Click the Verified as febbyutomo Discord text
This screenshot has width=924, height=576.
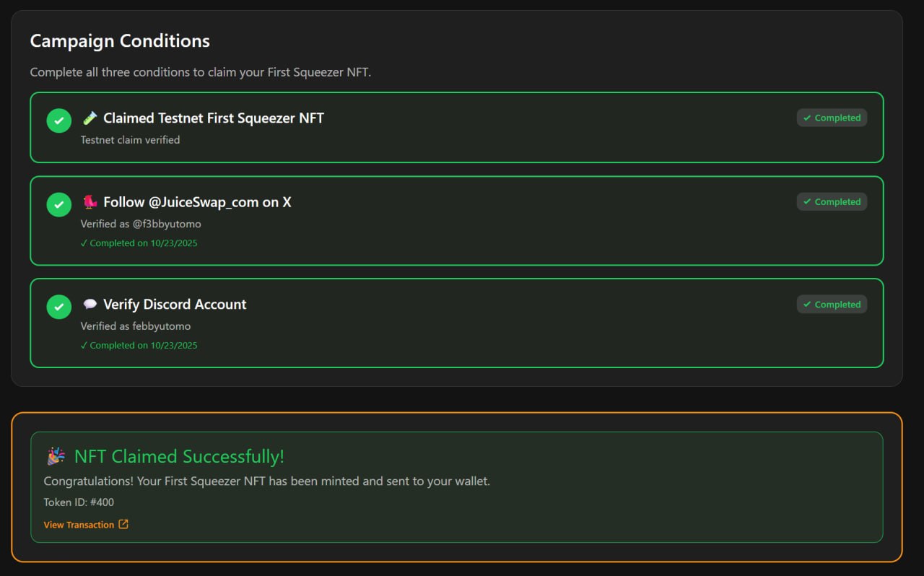point(136,326)
